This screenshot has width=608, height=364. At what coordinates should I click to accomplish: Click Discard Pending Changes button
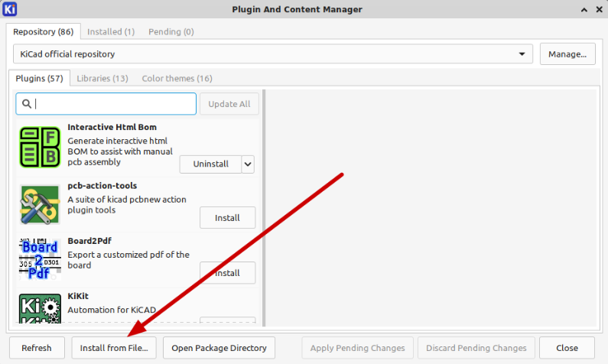click(476, 348)
